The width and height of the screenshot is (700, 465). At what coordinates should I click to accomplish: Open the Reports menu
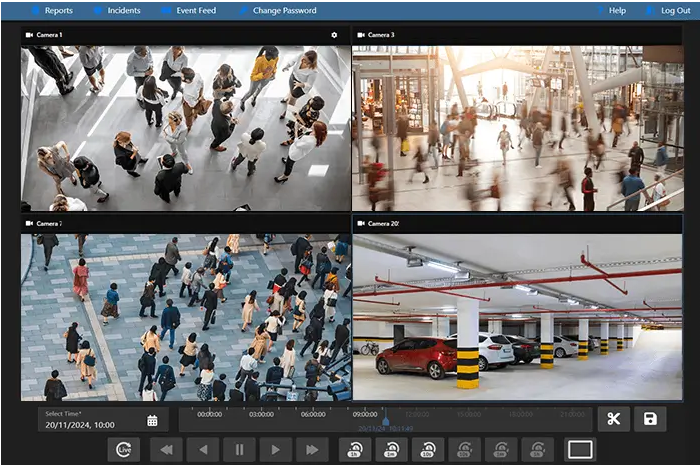tap(57, 10)
